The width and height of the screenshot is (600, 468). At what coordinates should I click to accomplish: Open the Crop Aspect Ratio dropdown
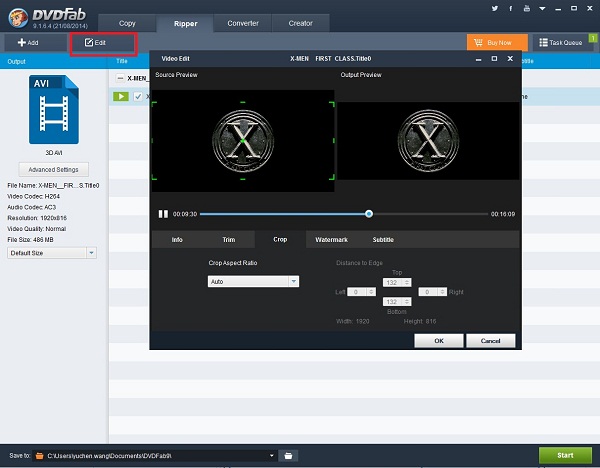[253, 282]
